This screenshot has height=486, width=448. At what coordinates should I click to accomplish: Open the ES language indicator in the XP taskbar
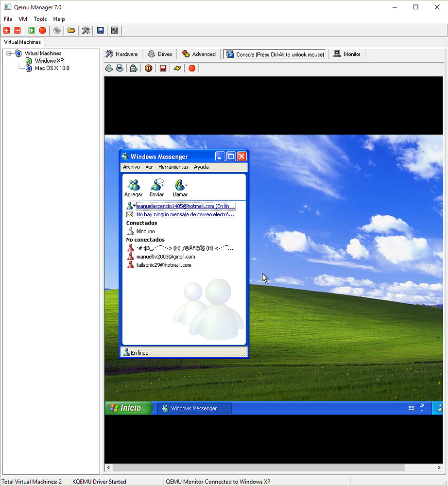point(411,408)
